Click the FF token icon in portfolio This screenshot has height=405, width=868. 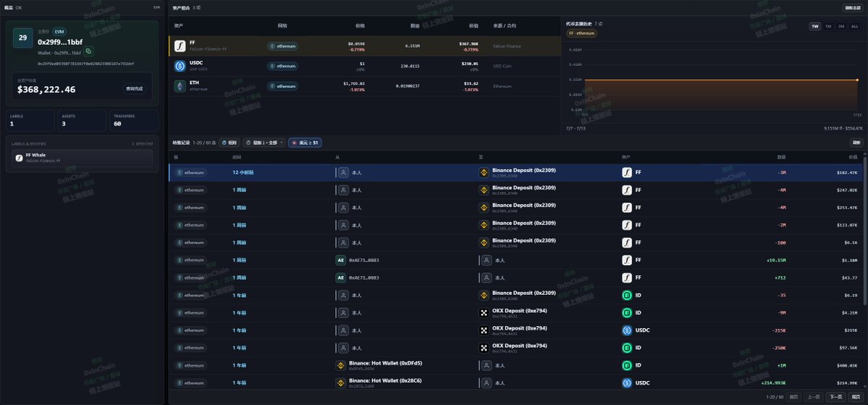(180, 46)
